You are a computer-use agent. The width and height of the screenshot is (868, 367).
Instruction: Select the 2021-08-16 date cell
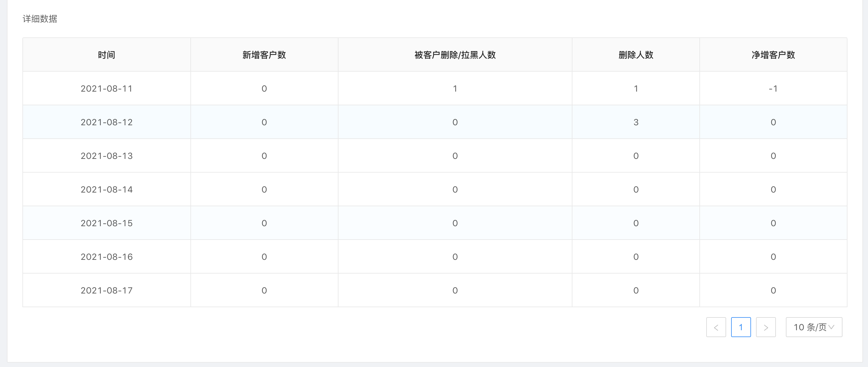(106, 257)
